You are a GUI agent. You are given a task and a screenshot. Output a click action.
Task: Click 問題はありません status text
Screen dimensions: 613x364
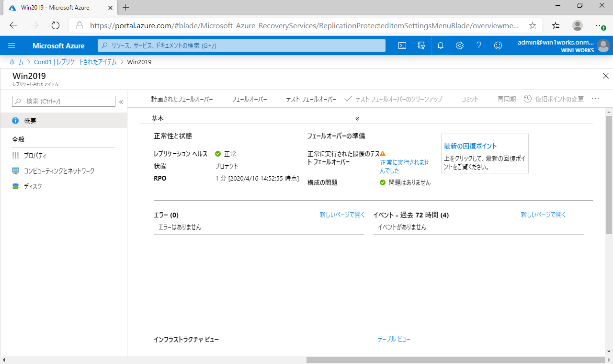(x=409, y=182)
